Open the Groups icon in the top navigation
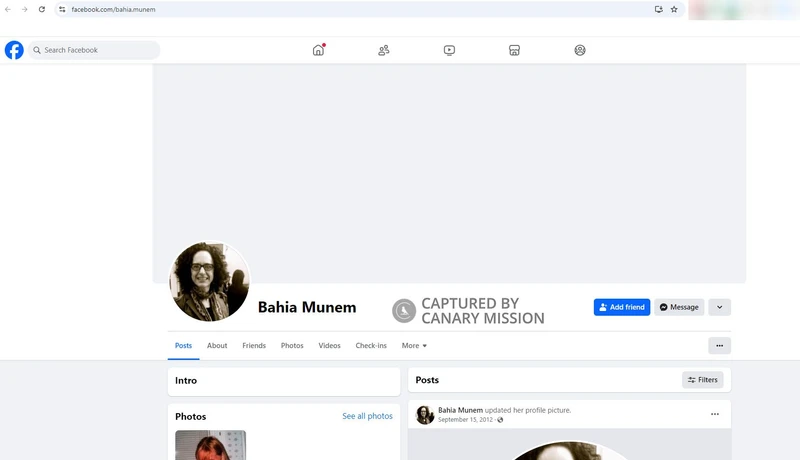Screen dimensions: 800x460 580,50
